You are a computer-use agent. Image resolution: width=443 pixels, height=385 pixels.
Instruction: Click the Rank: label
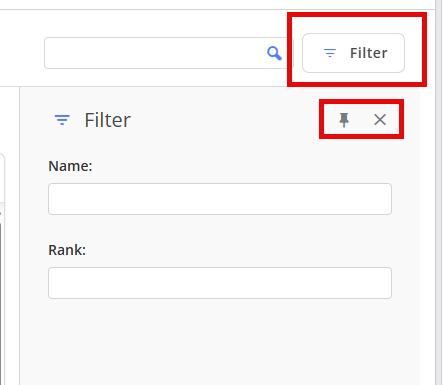[x=67, y=250]
